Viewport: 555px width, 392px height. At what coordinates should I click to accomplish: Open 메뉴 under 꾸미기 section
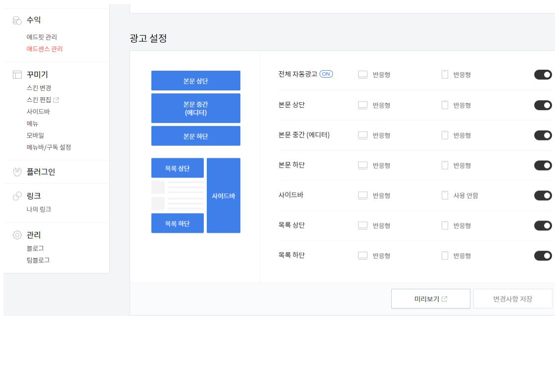point(32,124)
